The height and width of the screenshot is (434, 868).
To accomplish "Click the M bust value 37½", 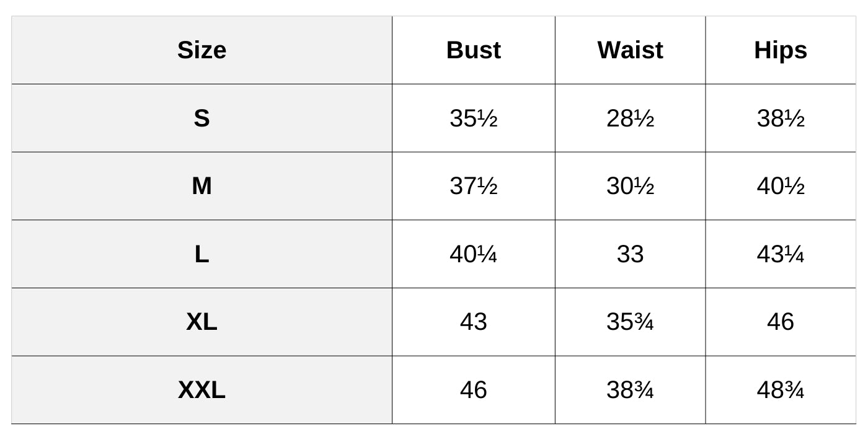I will pos(473,186).
